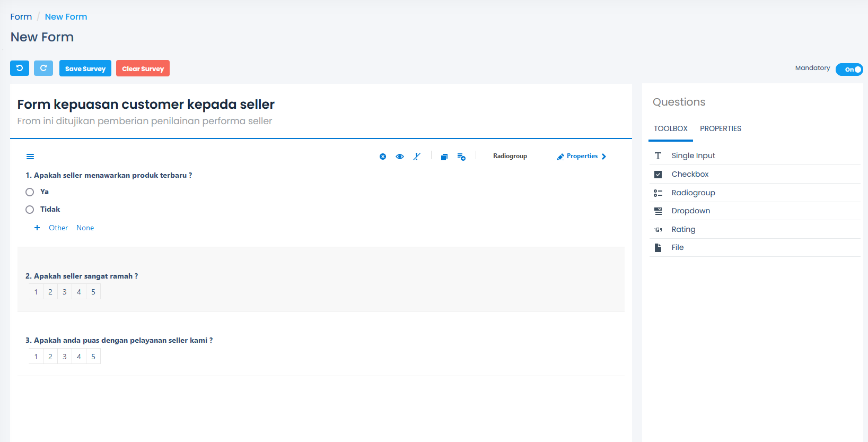Viewport: 868px width, 442px height.
Task: Click the Checkbox toolbox label
Action: (x=690, y=174)
